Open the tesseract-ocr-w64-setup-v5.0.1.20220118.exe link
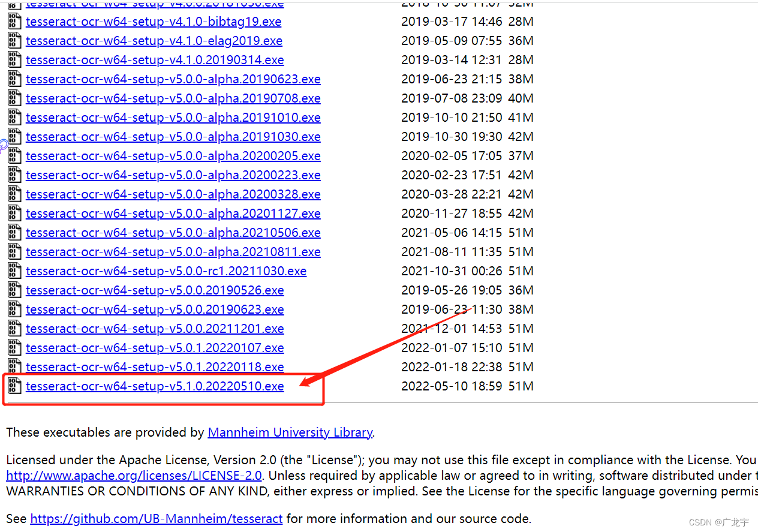Viewport: 758px width, 532px height. (155, 367)
